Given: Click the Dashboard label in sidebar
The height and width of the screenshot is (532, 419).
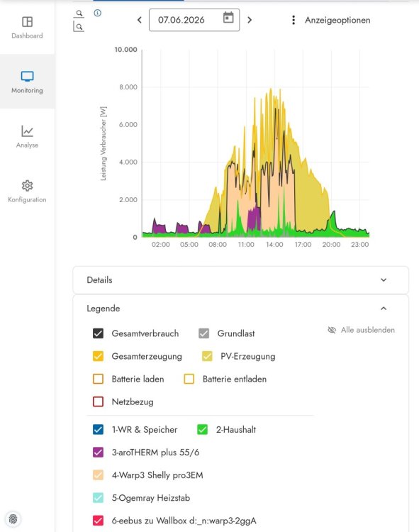Looking at the screenshot, I should [x=27, y=35].
